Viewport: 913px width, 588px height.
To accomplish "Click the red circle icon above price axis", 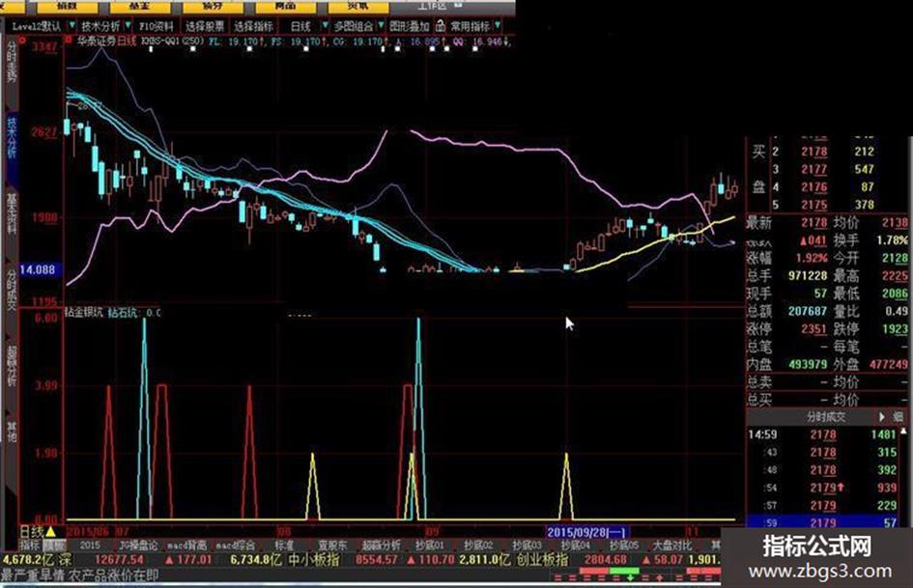I will click(x=22, y=41).
